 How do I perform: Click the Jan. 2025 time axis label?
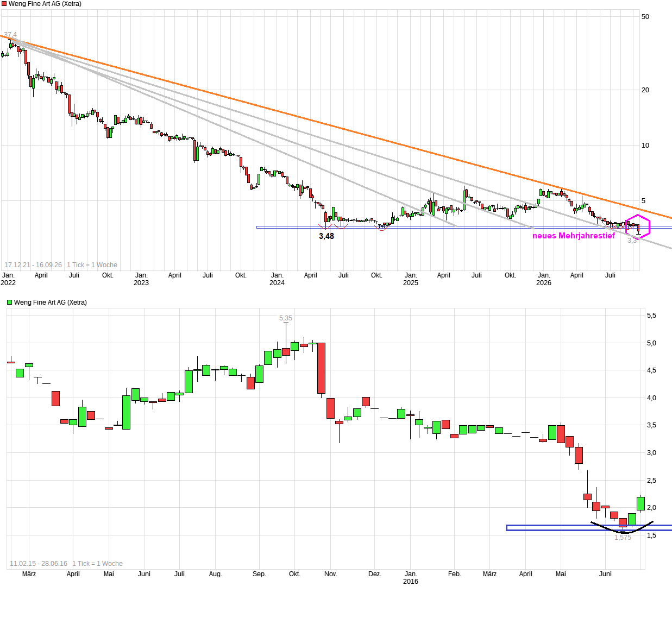[411, 279]
